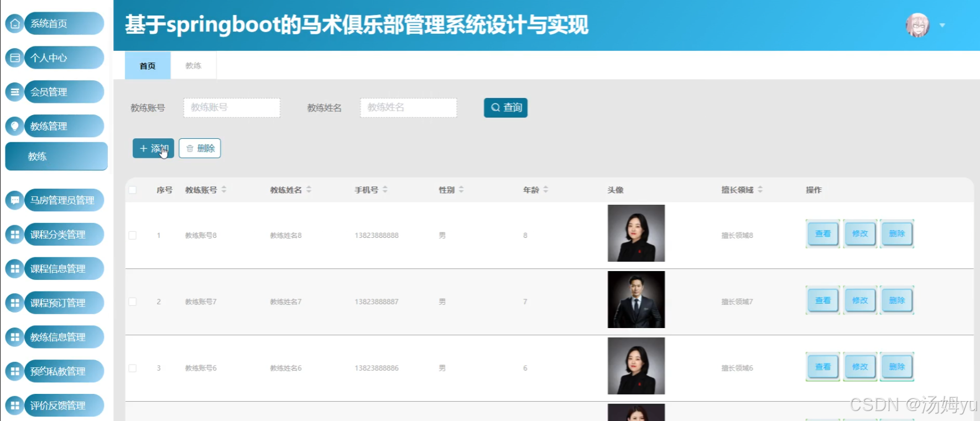Click the 删除 button above the table
Screen dimensions: 980x421
click(x=200, y=148)
